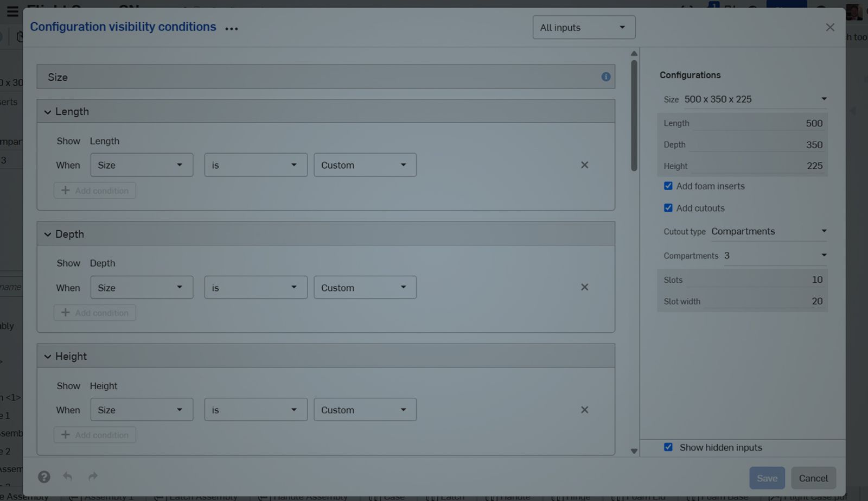
Task: Open the All inputs filter dropdown
Action: [584, 27]
